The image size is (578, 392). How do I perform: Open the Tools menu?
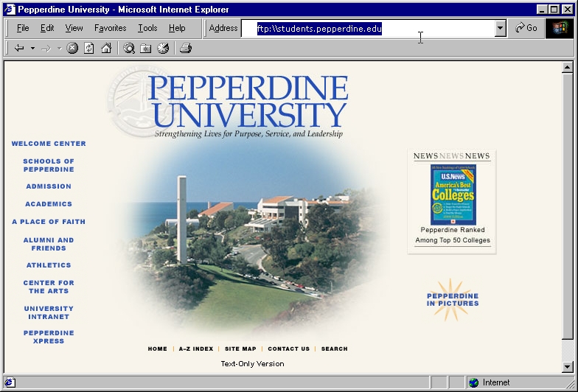(x=147, y=28)
